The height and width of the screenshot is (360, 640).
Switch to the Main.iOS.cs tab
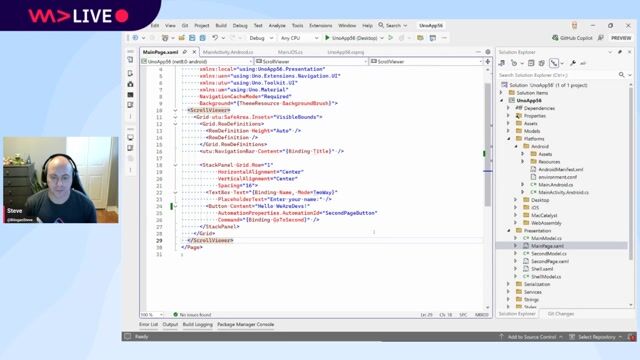[290, 52]
